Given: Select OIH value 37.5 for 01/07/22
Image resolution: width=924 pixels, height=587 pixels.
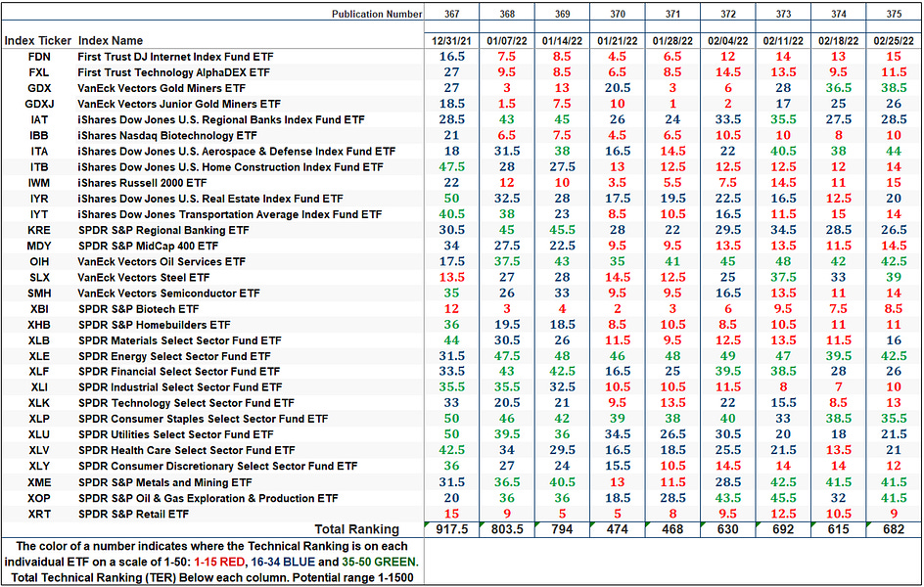Looking at the screenshot, I should coord(507,261).
